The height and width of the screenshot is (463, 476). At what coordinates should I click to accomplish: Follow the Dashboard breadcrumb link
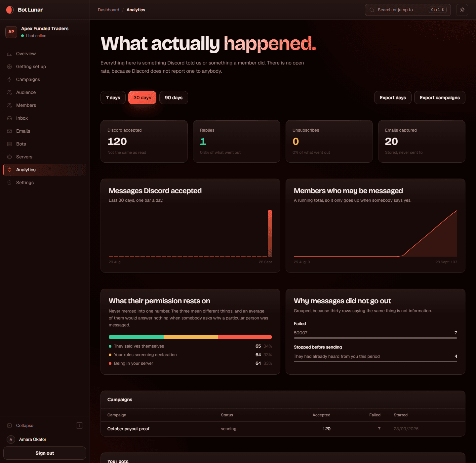point(108,10)
